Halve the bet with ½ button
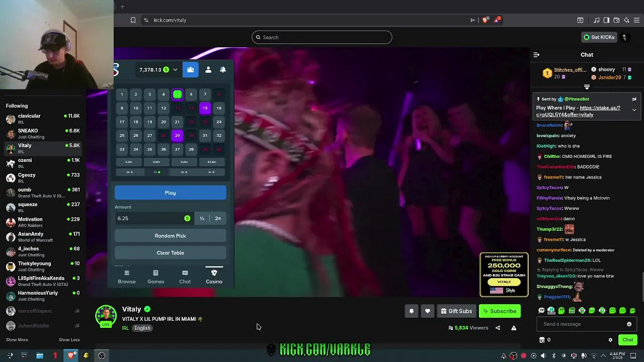Image resolution: width=644 pixels, height=362 pixels. (202, 218)
